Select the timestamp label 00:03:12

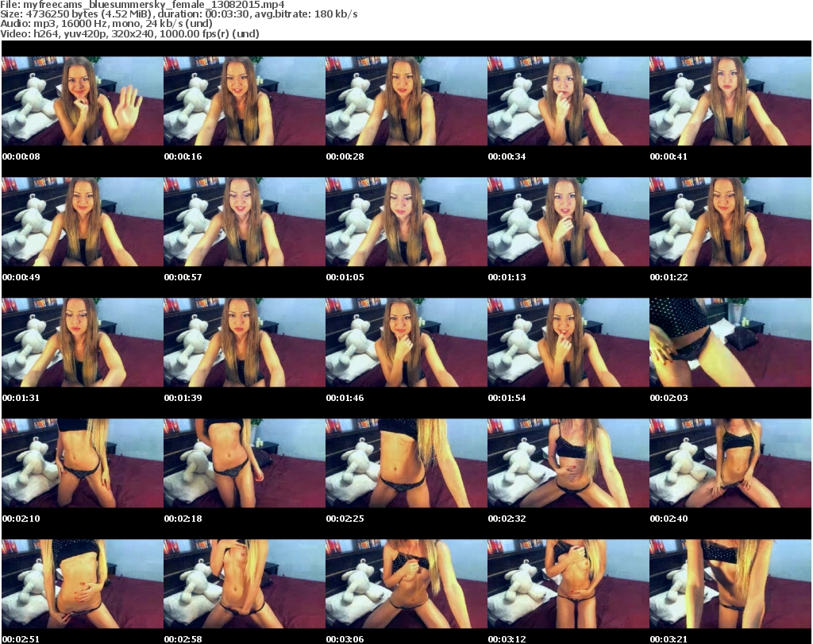507,639
